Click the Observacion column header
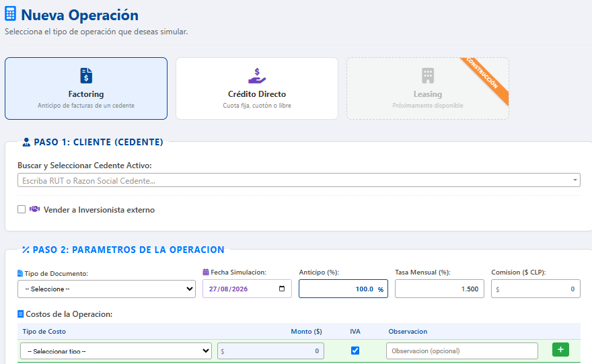 point(408,331)
